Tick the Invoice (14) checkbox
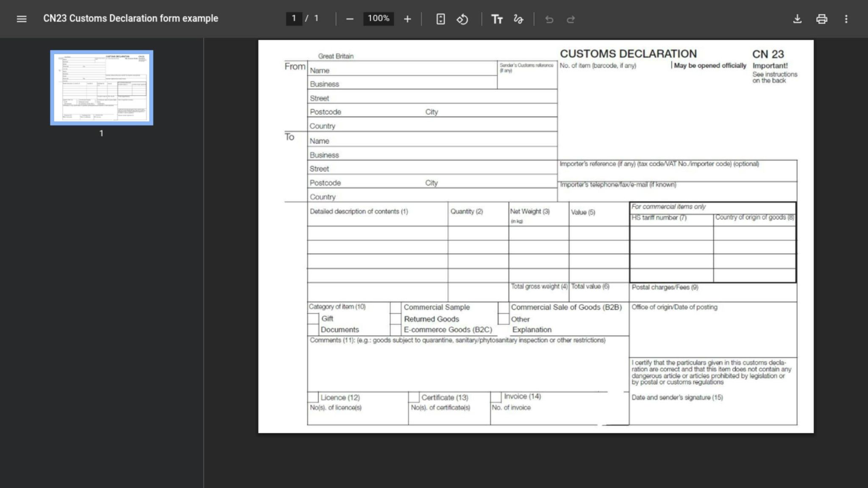This screenshot has width=868, height=488. coord(496,397)
